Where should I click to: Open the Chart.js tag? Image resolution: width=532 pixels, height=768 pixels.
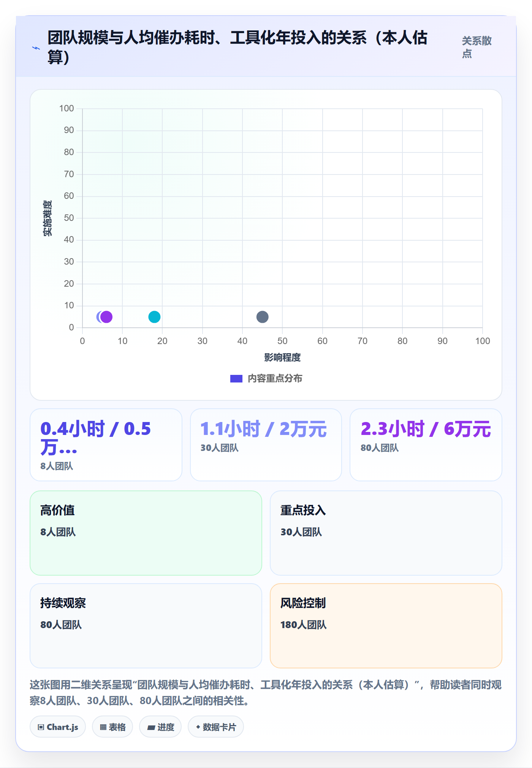[58, 727]
